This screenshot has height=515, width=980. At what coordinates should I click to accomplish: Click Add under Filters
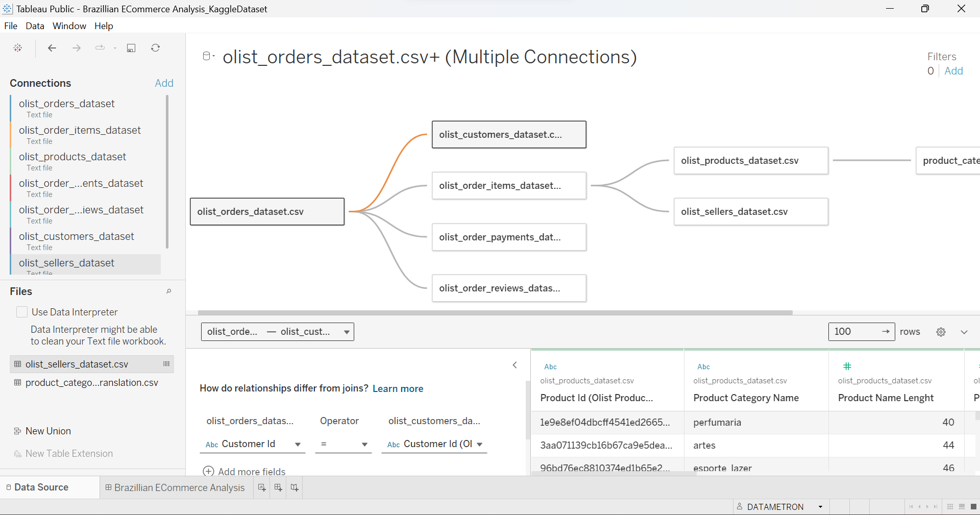953,71
